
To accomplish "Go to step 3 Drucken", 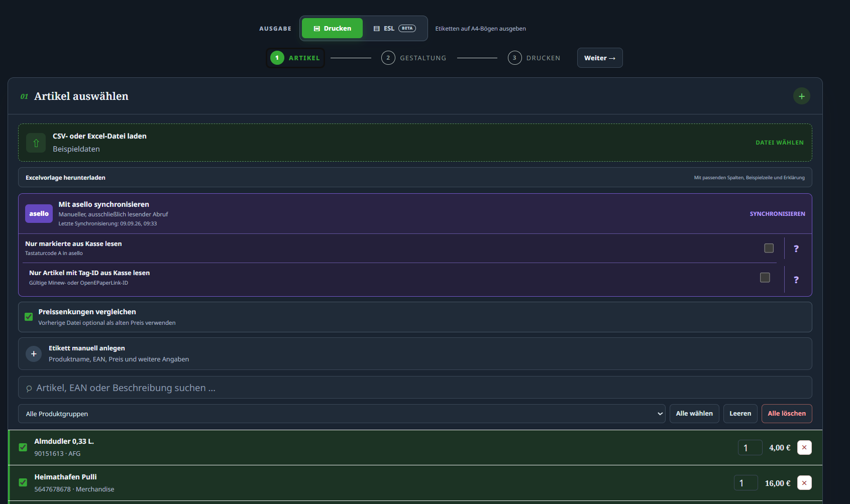I will [534, 58].
